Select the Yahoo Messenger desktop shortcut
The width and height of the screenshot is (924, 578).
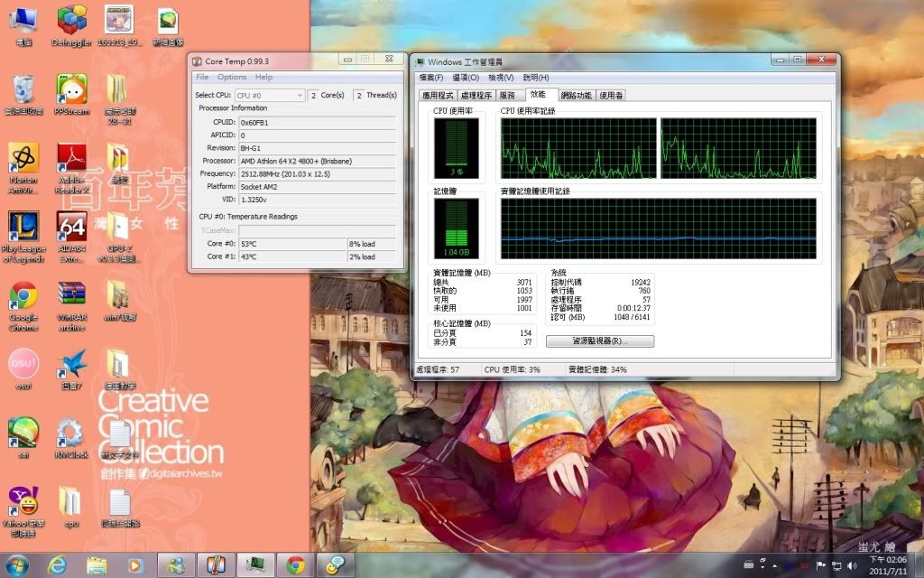pos(23,511)
